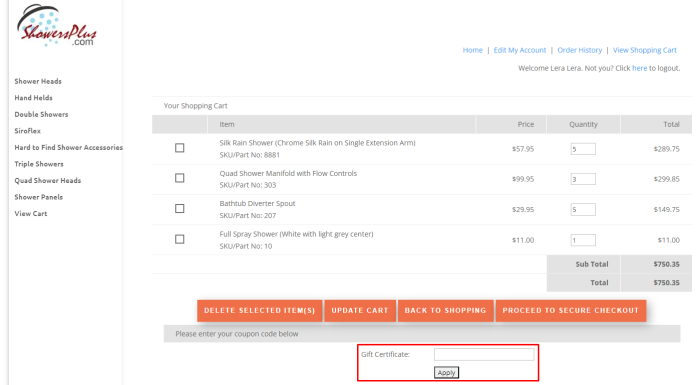Click 'SKU/Part No: 303' text

pyautogui.click(x=248, y=185)
